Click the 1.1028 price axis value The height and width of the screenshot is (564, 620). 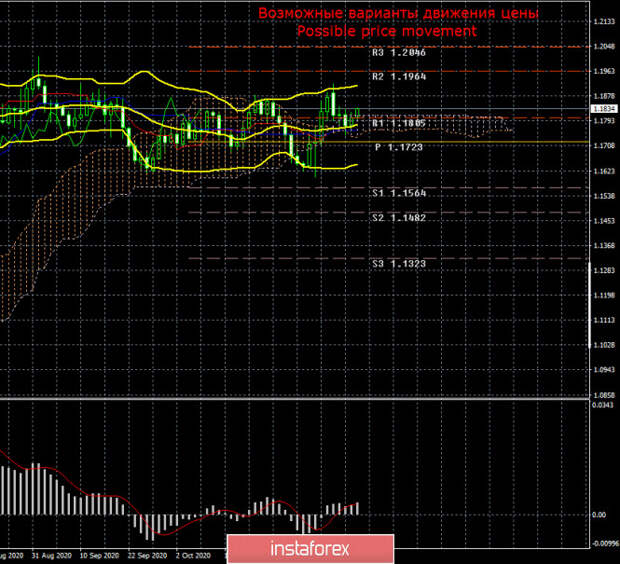[x=605, y=345]
